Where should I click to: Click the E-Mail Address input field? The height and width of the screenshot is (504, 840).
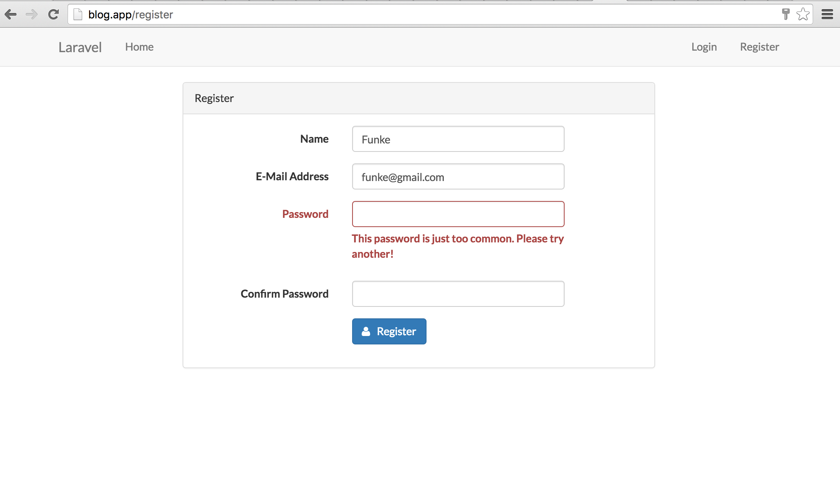pyautogui.click(x=458, y=176)
